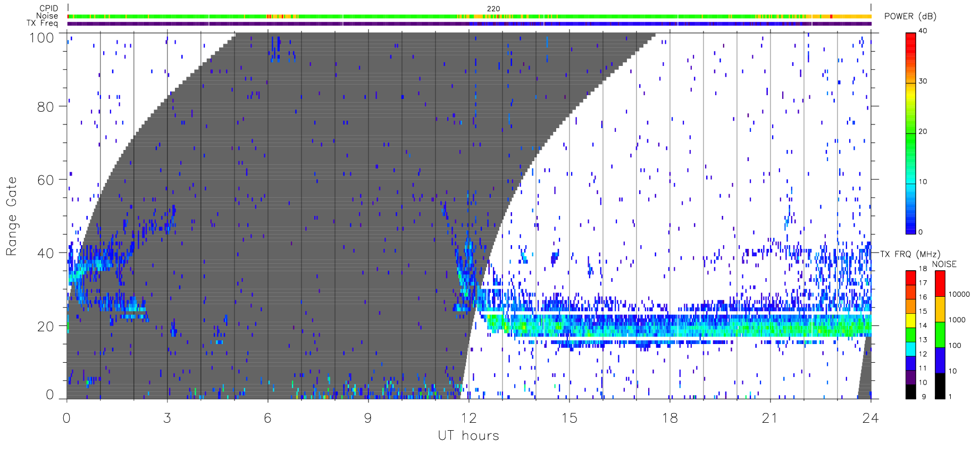The height and width of the screenshot is (452, 980).
Task: Click the NOISE legend title
Action: (944, 264)
